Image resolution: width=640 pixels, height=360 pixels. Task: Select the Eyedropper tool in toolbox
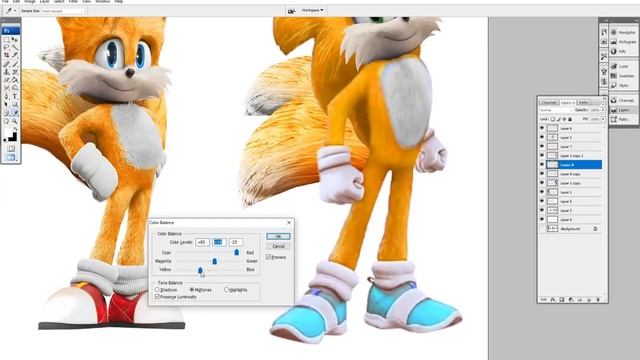[x=15, y=113]
